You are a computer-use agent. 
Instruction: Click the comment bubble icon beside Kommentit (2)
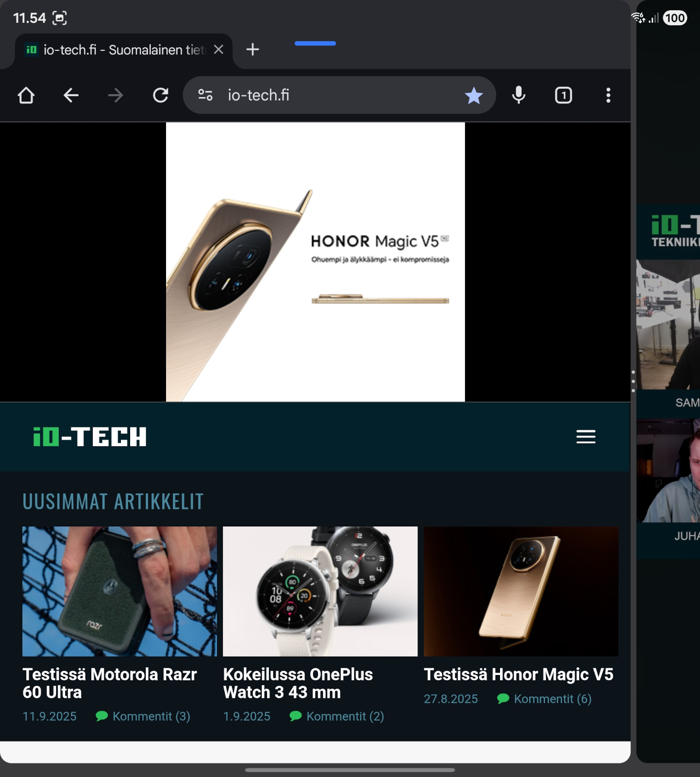(296, 716)
